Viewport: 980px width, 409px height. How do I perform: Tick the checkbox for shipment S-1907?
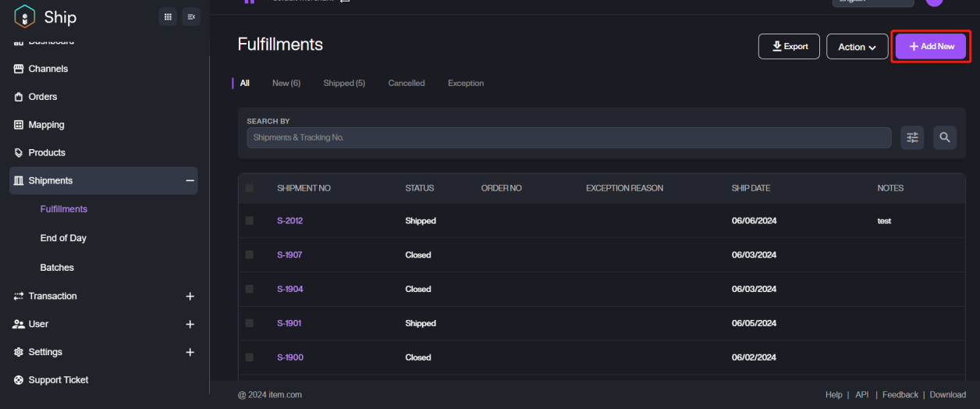tap(250, 255)
